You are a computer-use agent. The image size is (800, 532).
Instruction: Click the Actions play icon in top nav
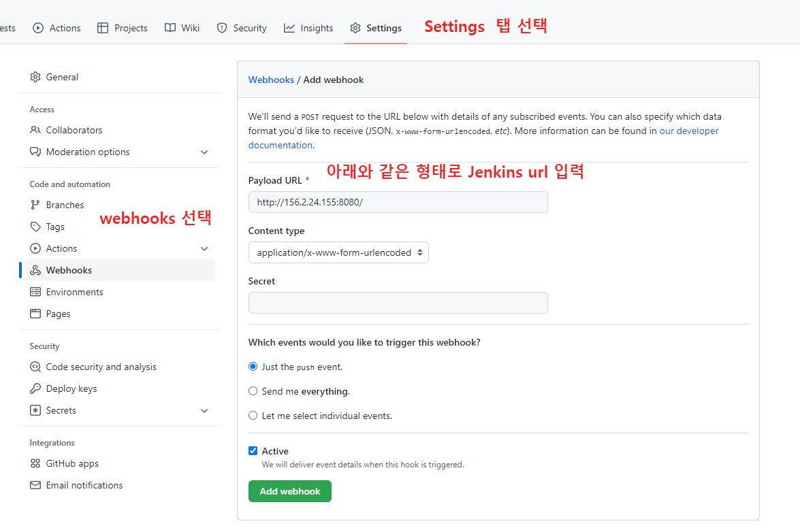tap(38, 28)
